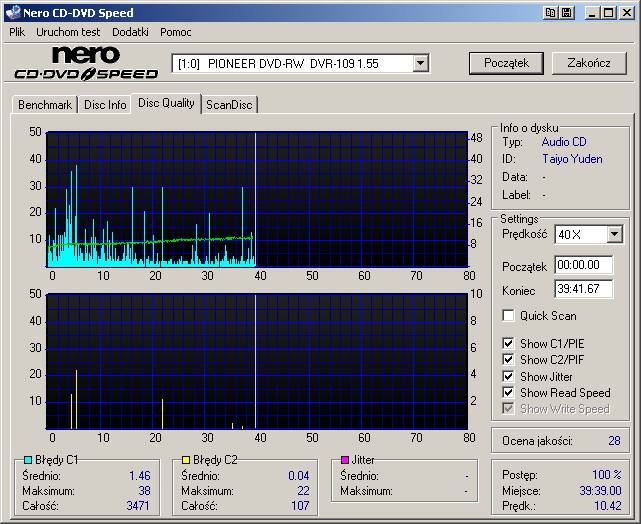This screenshot has width=641, height=524.
Task: Switch to the ScanDisc tab
Action: pos(229,105)
